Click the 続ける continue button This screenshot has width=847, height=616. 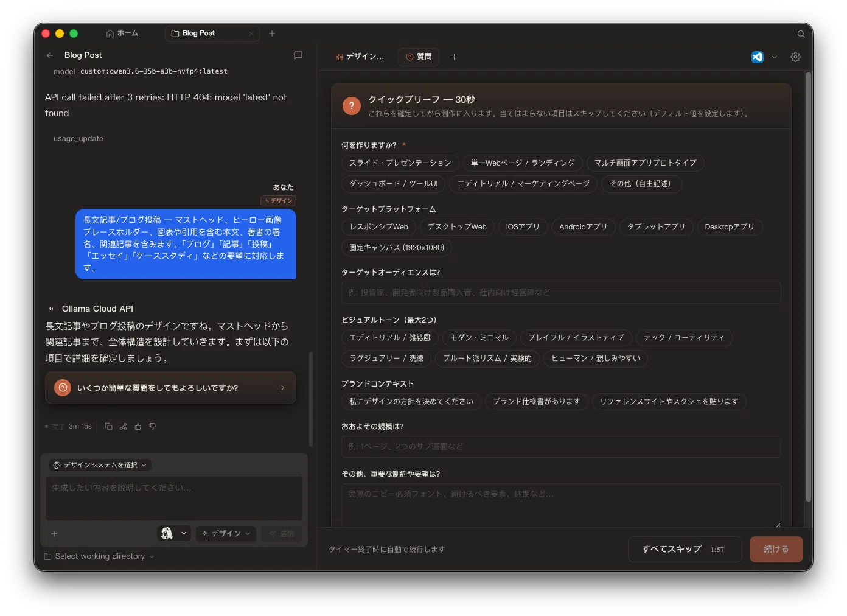coord(776,549)
